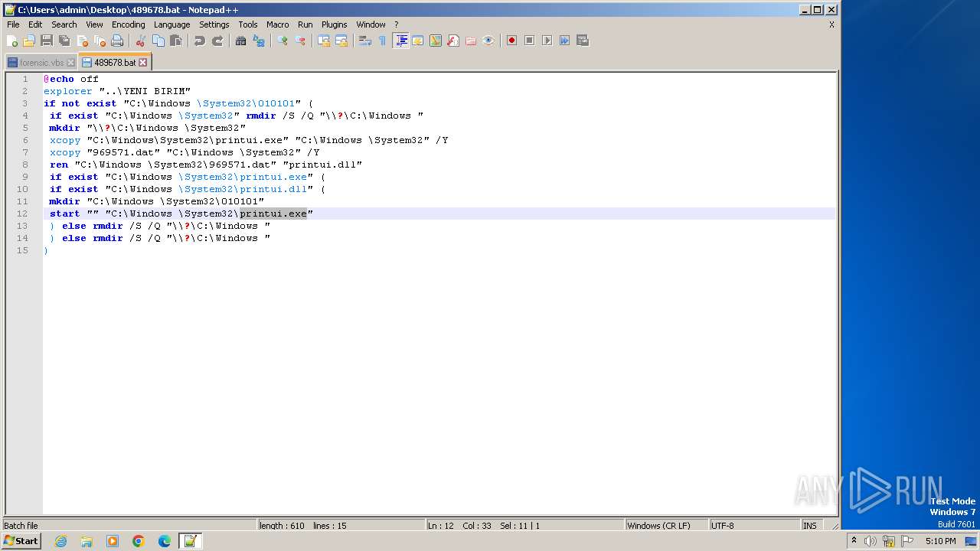Cut the selection with the scissors icon
The height and width of the screenshot is (551, 980).
click(141, 41)
